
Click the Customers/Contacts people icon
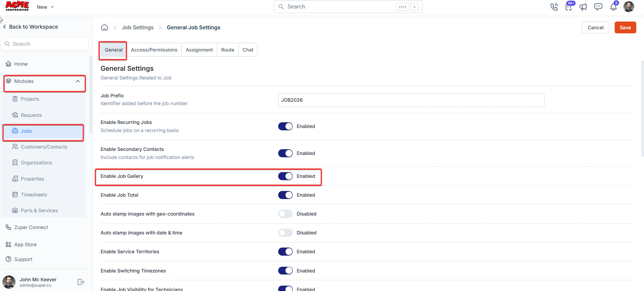tap(15, 147)
